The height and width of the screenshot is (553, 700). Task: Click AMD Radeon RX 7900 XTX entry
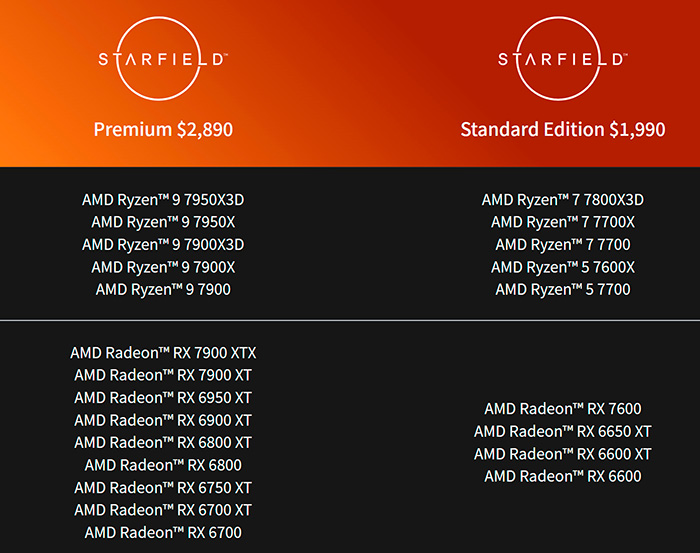coord(163,353)
